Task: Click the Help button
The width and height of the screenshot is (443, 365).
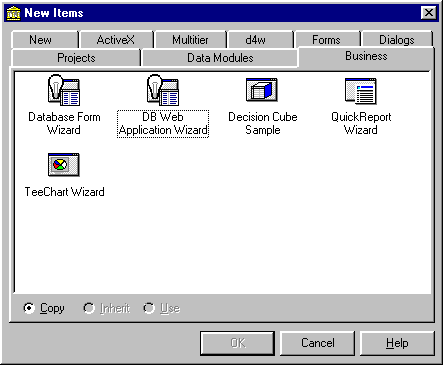Action: [397, 343]
